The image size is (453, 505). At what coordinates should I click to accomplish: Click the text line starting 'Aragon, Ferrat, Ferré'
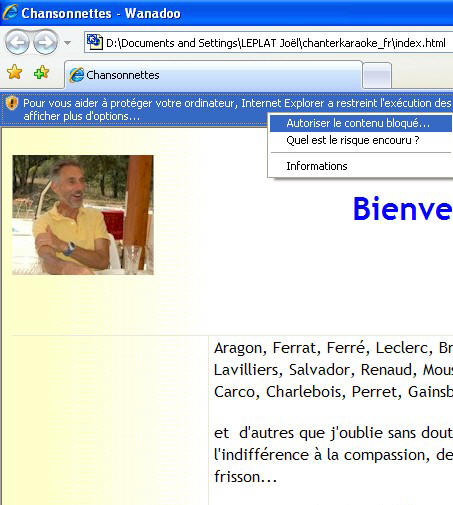[x=333, y=348]
